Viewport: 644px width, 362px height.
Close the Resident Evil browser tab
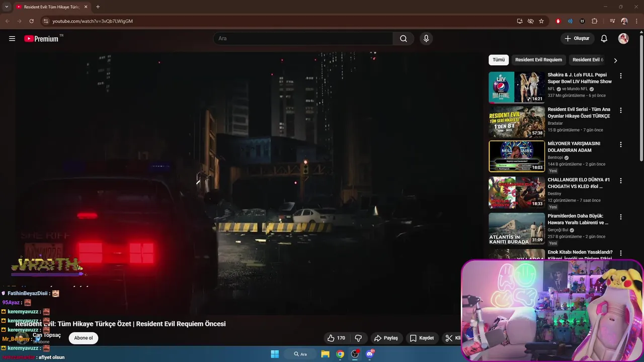coord(86,7)
